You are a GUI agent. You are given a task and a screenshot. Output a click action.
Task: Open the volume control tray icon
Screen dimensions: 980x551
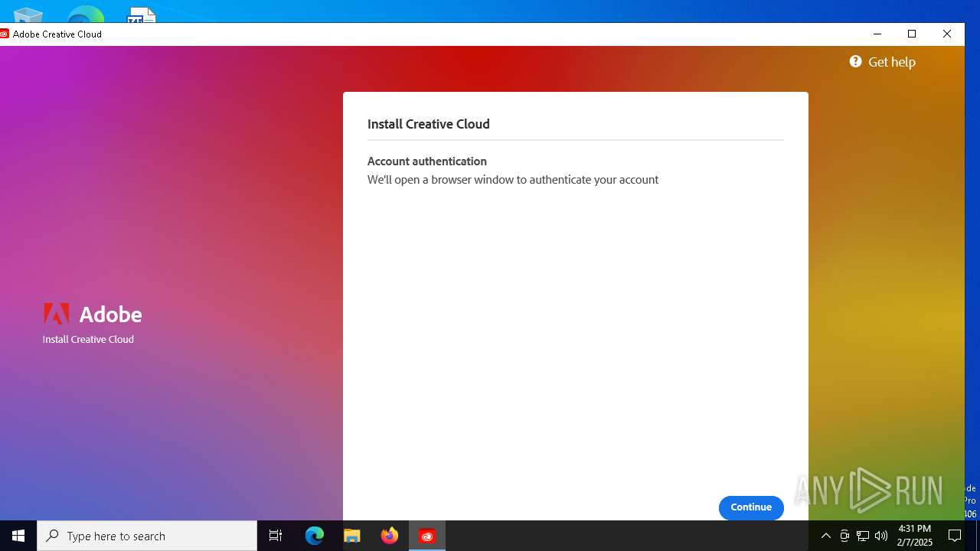[x=881, y=536]
